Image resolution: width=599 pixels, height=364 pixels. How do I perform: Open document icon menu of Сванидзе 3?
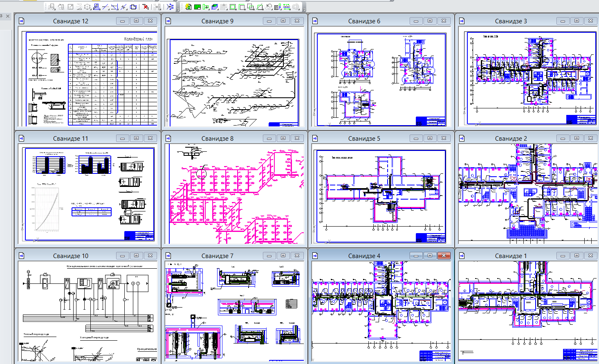pos(462,21)
